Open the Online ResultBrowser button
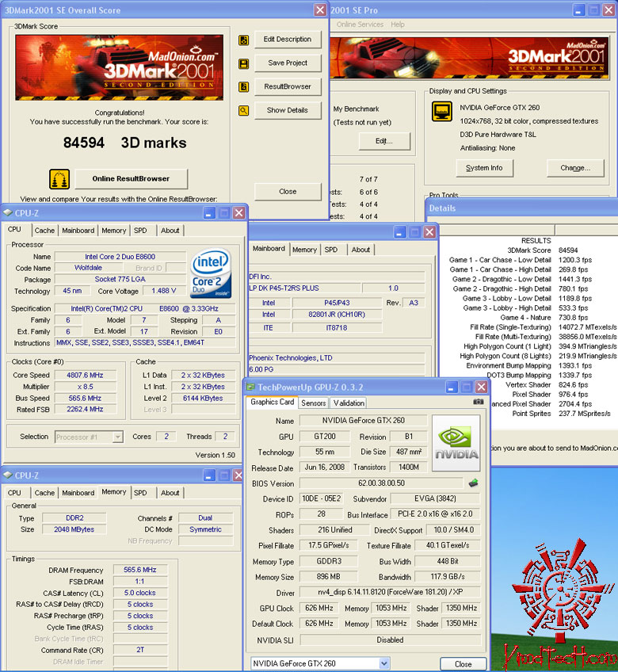The image size is (618, 672). (132, 179)
